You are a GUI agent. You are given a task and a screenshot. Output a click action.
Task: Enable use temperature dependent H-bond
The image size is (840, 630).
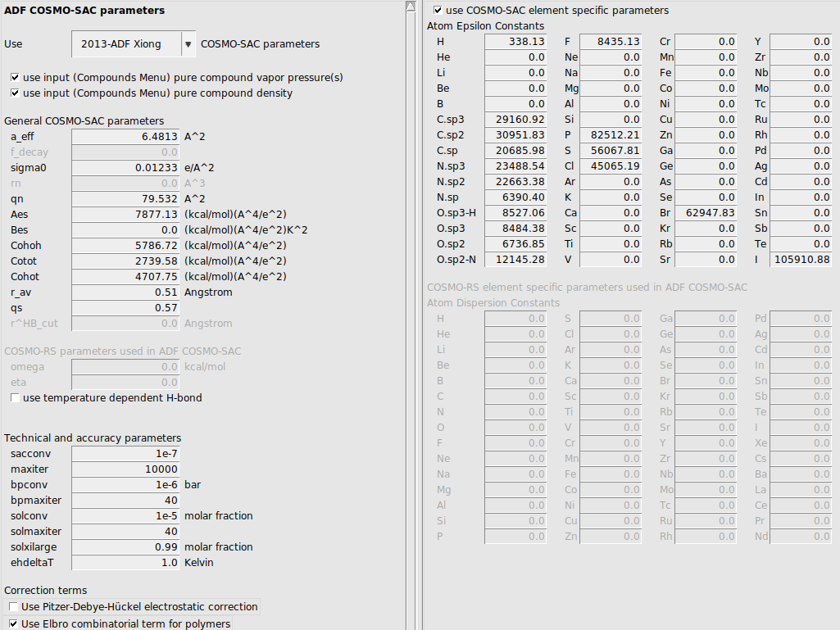(14, 397)
